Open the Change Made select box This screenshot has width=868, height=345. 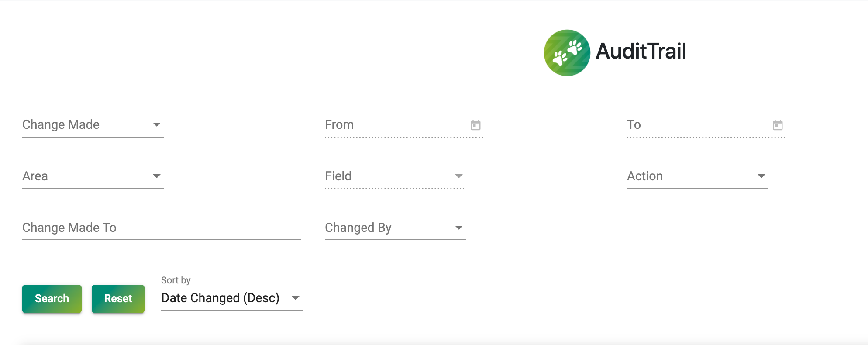93,125
